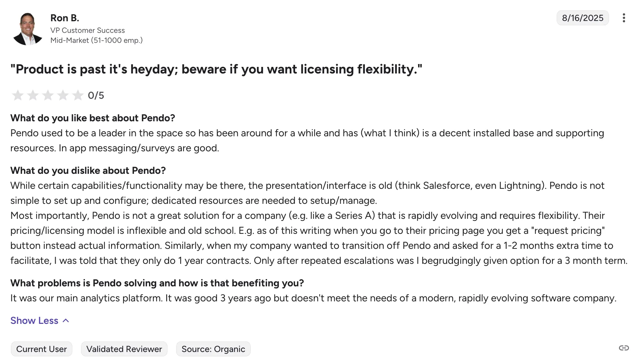
Task: Click the VP Customer Success job title
Action: coord(88,30)
